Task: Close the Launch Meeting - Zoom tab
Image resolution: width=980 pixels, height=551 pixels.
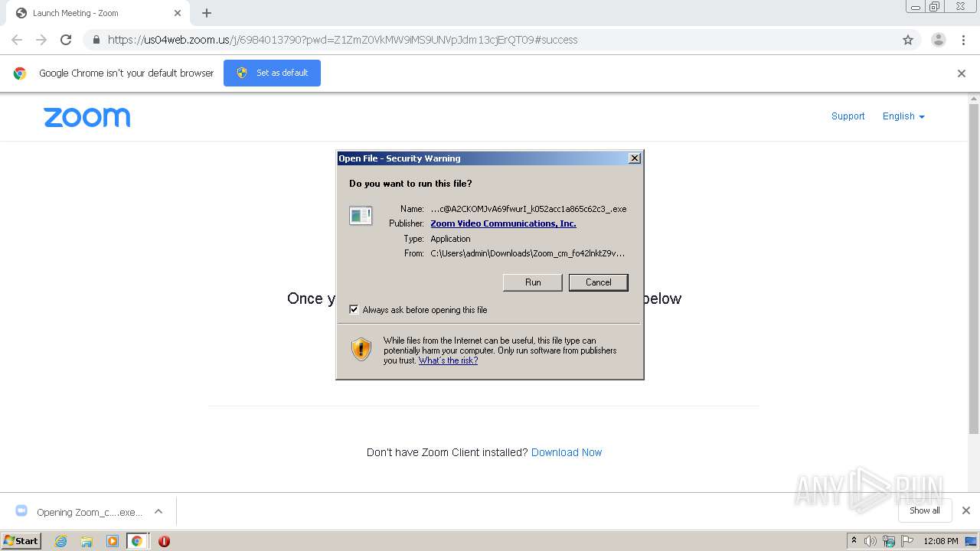Action: click(x=177, y=13)
